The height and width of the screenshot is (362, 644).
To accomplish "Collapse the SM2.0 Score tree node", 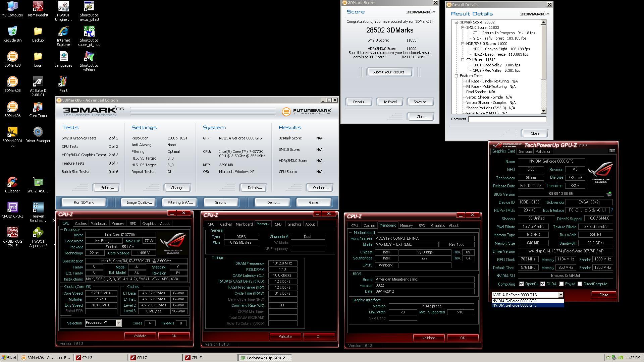I will [463, 27].
